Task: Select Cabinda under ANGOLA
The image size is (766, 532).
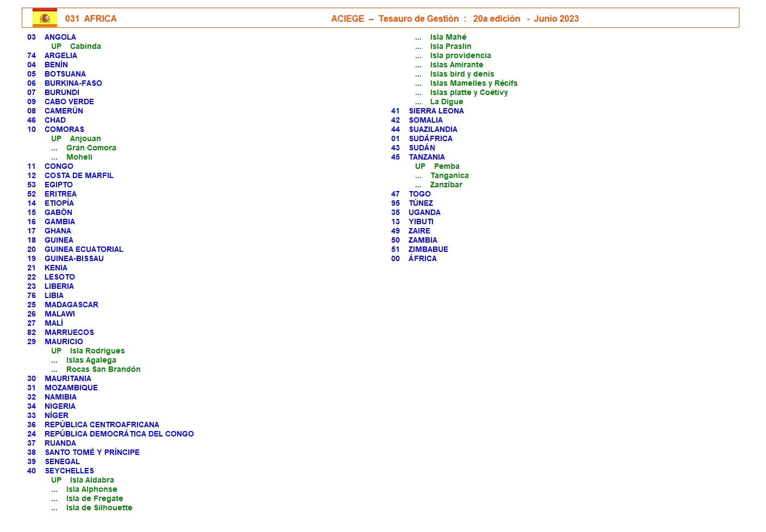Action: [x=85, y=46]
